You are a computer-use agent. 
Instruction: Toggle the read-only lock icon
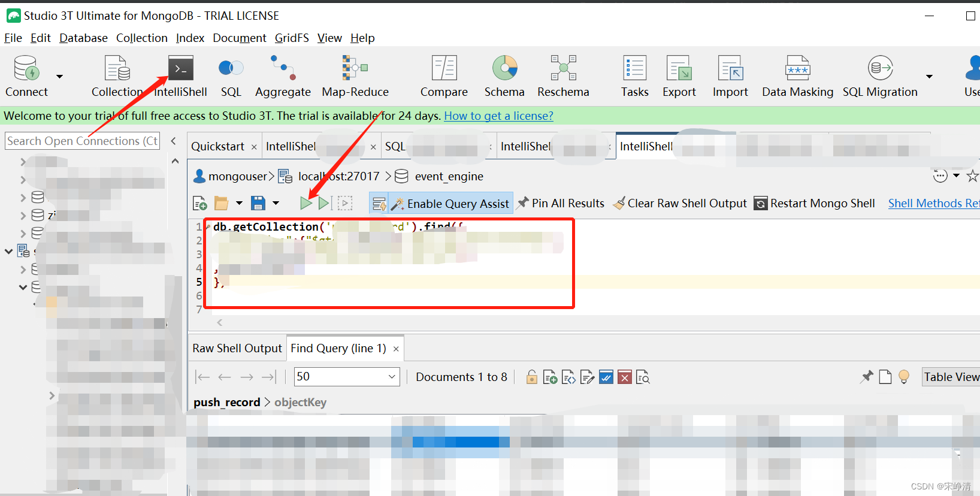(x=531, y=377)
